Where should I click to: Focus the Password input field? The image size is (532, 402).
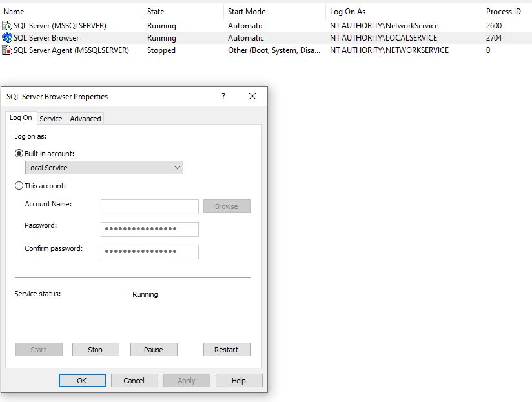pos(150,229)
